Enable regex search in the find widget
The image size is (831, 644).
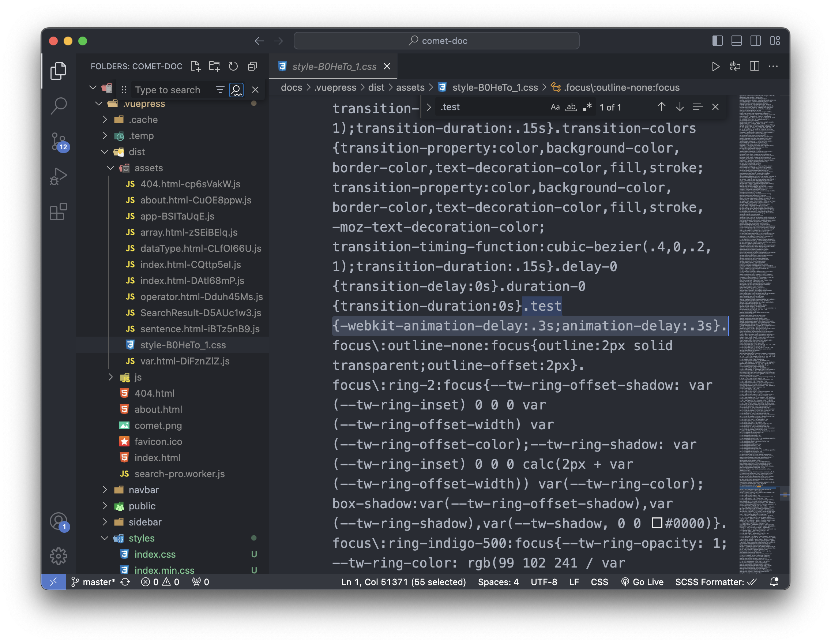[x=587, y=107]
